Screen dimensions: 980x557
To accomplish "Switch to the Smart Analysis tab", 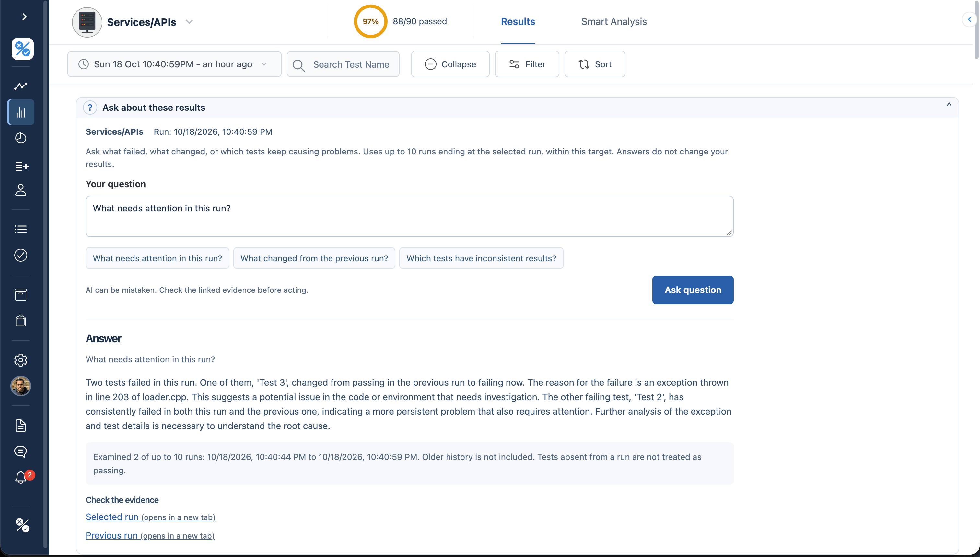I will [x=614, y=22].
